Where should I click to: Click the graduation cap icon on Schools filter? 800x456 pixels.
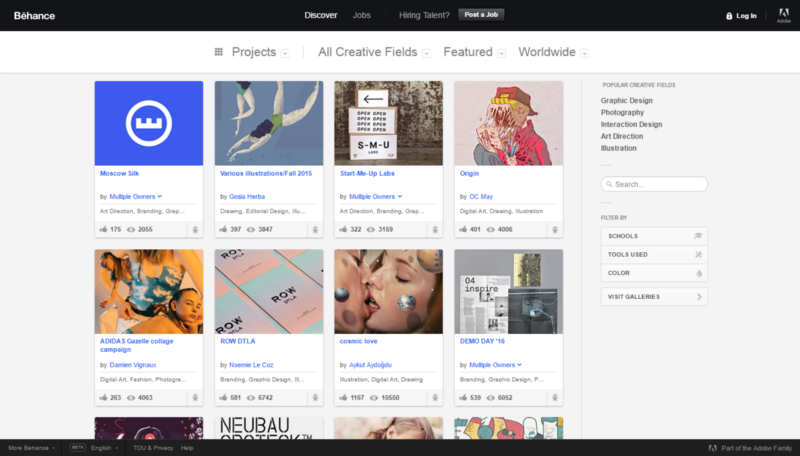[x=698, y=236]
